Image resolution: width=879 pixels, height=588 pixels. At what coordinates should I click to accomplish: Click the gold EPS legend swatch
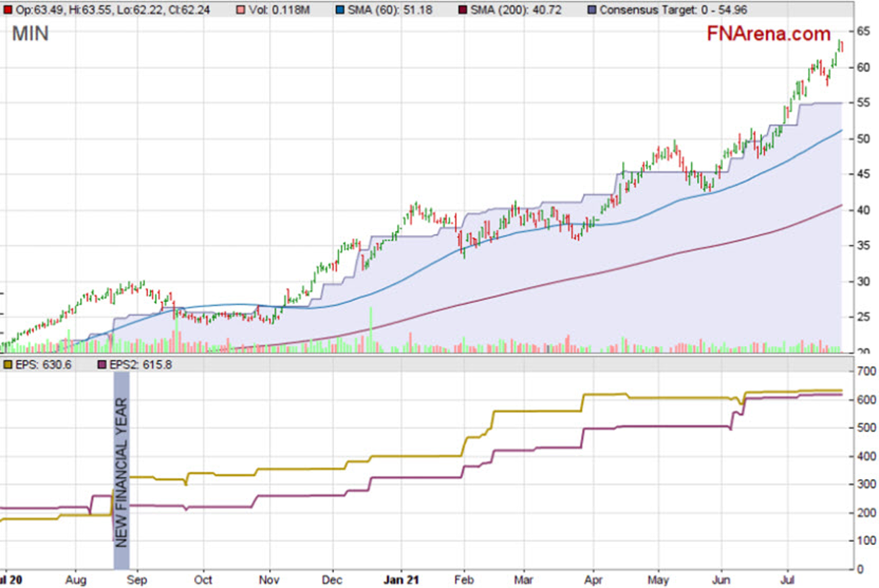[x=8, y=364]
